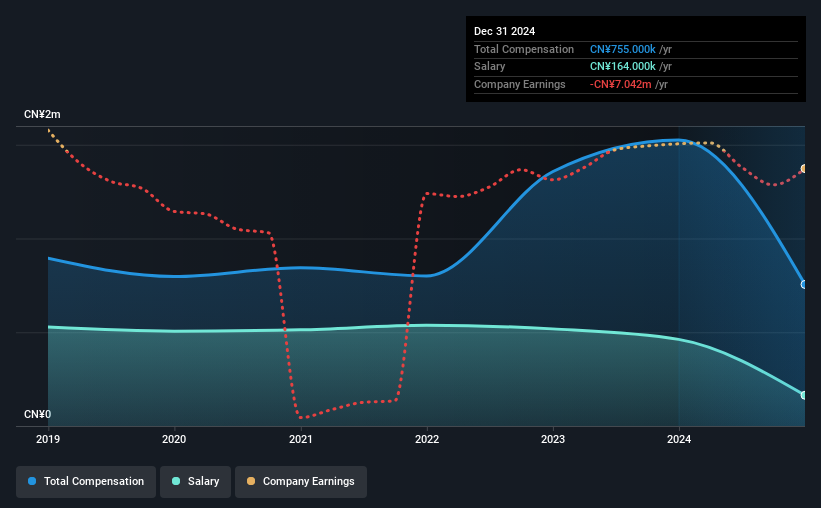Click the CN¥2m axis label
This screenshot has height=508, width=821.
[x=42, y=114]
